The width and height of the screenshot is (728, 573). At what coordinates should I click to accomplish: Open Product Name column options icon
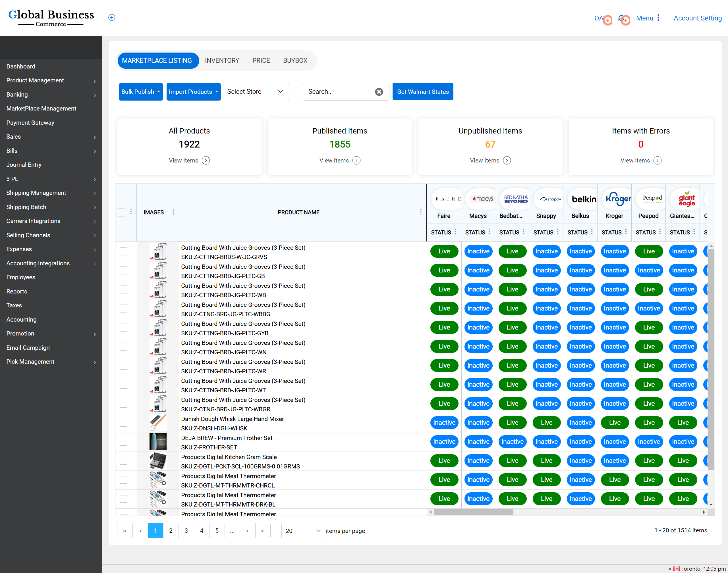420,212
